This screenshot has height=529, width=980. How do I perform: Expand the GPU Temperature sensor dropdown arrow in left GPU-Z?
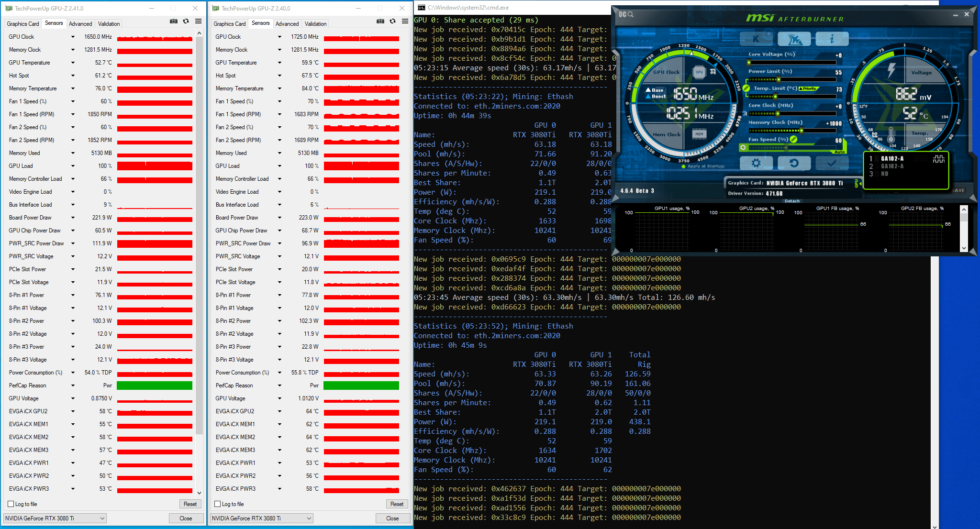[x=73, y=63]
